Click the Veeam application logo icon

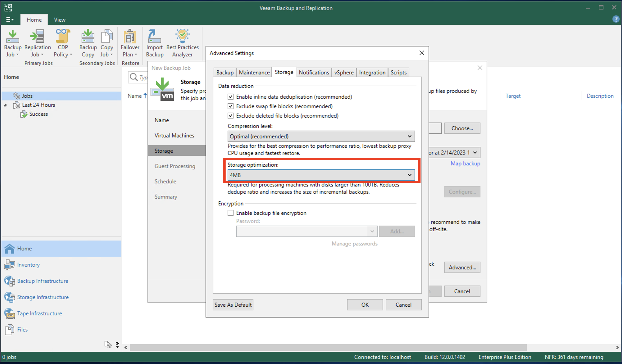click(x=8, y=8)
